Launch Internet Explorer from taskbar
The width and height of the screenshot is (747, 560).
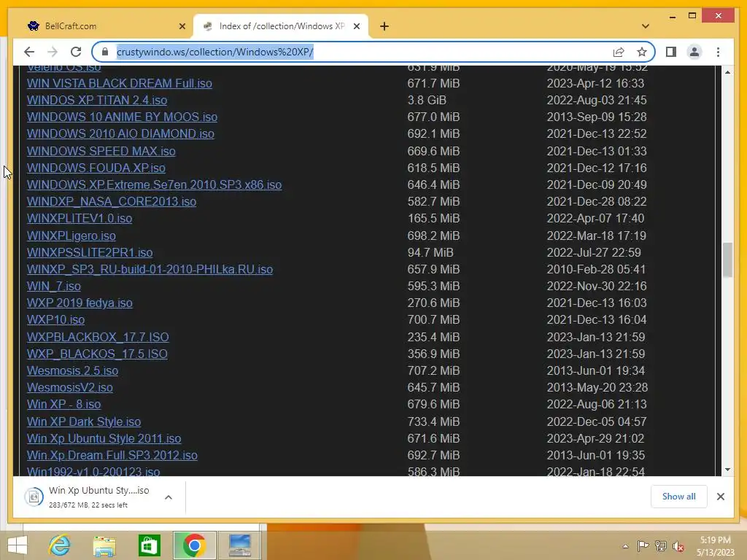[x=60, y=545]
